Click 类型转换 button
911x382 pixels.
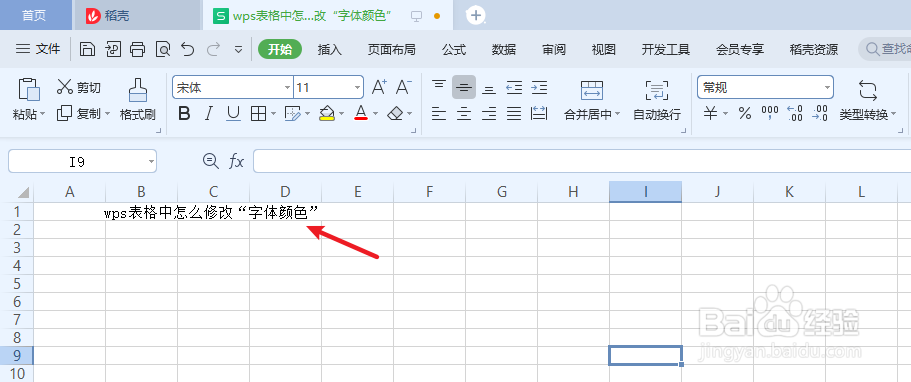pos(867,101)
